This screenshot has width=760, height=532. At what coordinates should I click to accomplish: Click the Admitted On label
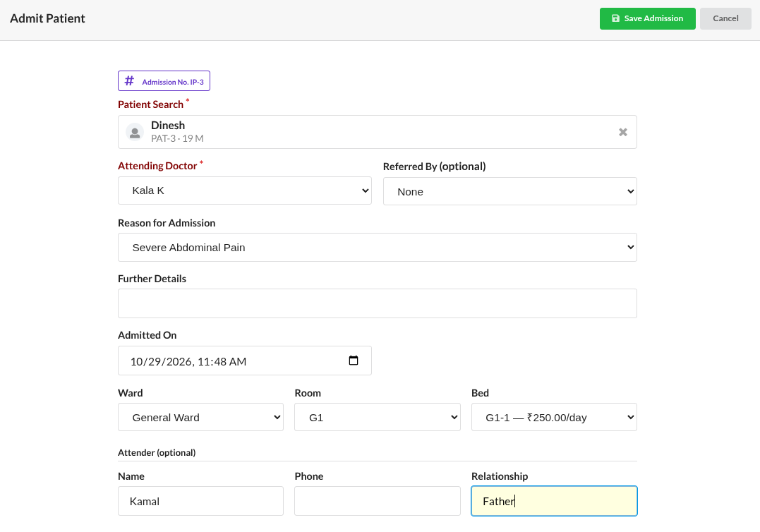[x=147, y=335]
